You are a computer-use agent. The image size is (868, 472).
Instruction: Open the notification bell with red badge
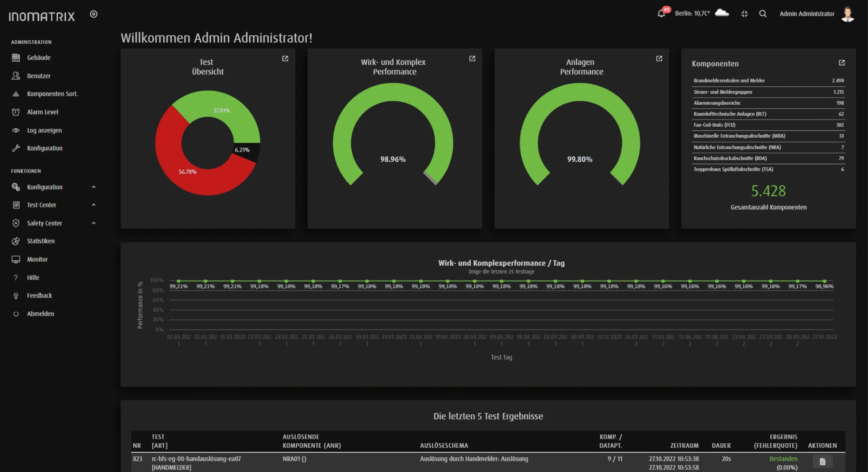click(x=662, y=13)
